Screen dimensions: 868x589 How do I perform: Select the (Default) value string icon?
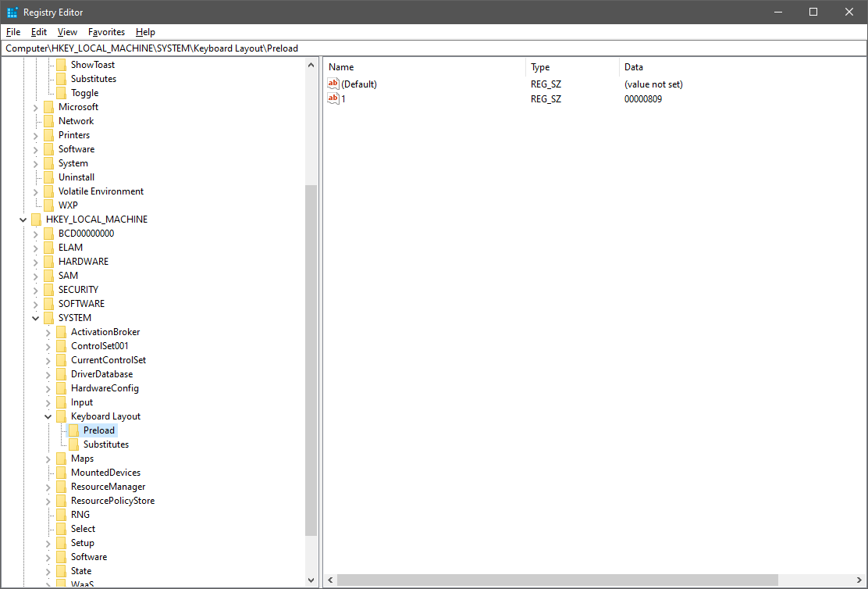click(x=333, y=84)
